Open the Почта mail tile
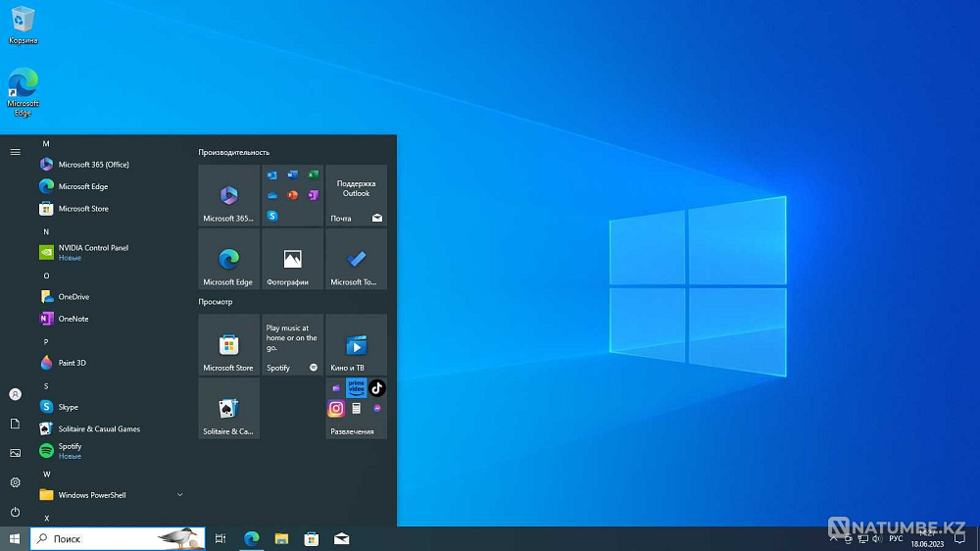The width and height of the screenshot is (980, 551). [357, 195]
